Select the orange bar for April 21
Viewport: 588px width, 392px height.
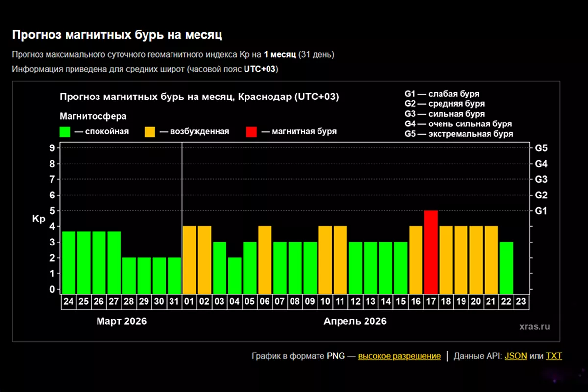(491, 260)
